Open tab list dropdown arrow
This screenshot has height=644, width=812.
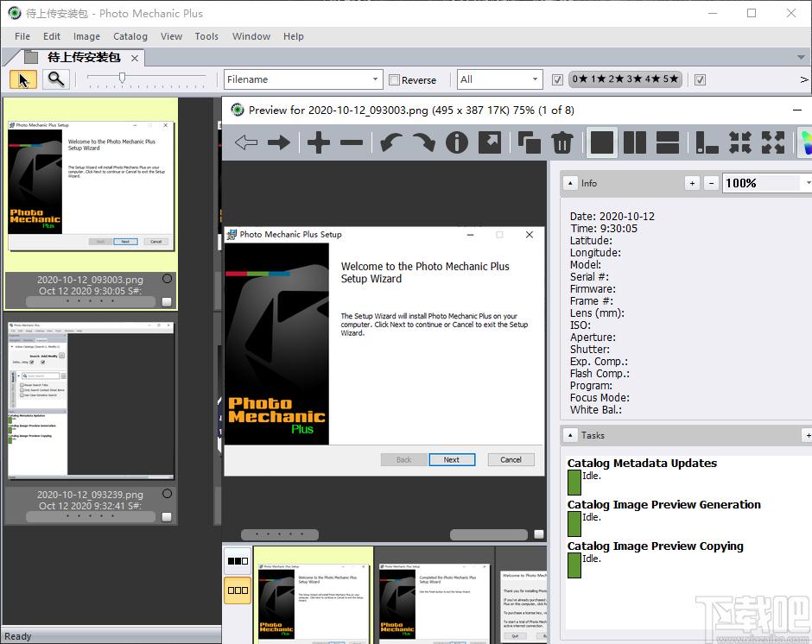pyautogui.click(x=801, y=57)
